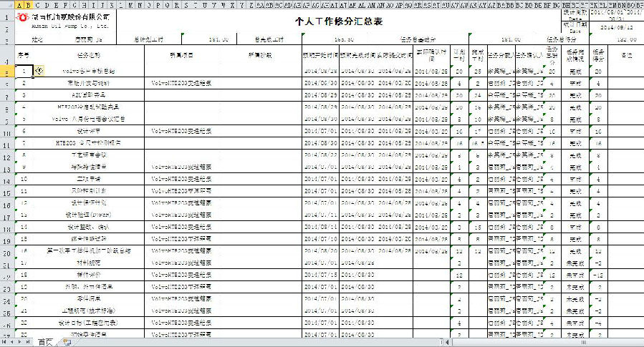Select column D header

tap(47, 5)
